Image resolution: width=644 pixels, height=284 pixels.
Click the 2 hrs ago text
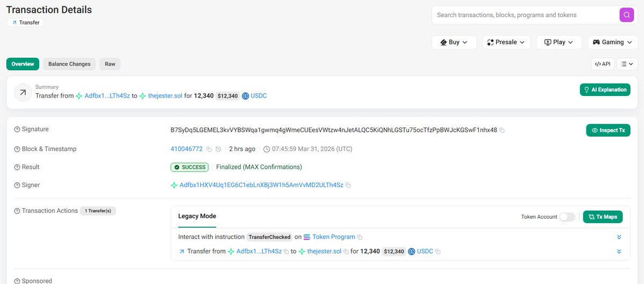242,149
